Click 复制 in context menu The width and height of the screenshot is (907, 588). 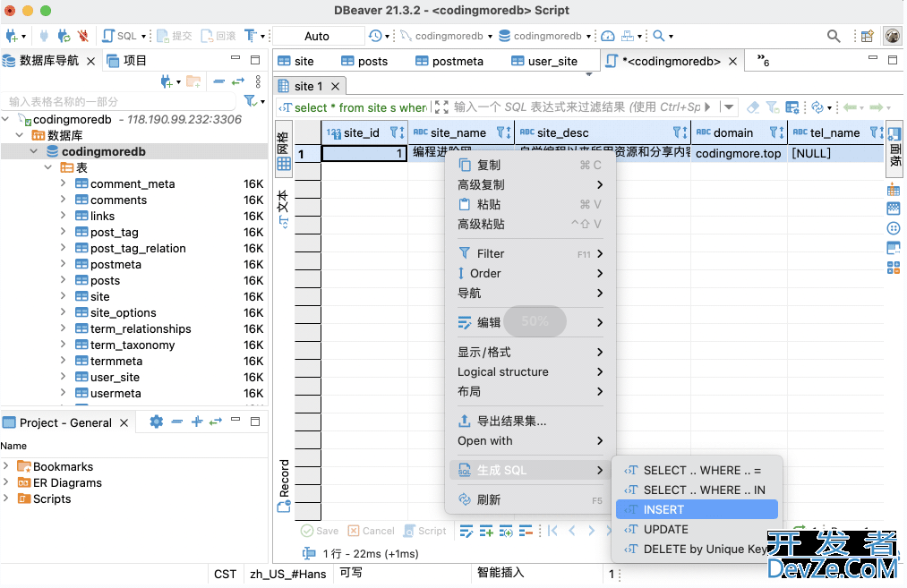[530, 165]
